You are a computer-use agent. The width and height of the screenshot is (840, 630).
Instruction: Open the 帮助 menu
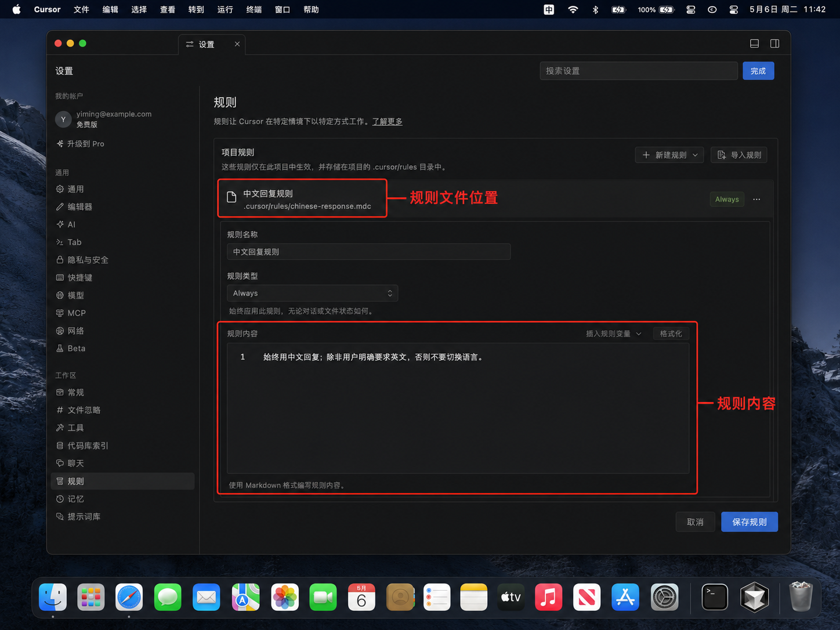tap(311, 9)
